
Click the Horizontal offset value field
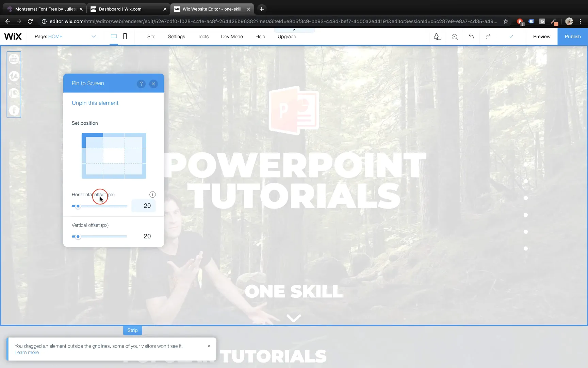click(x=144, y=206)
